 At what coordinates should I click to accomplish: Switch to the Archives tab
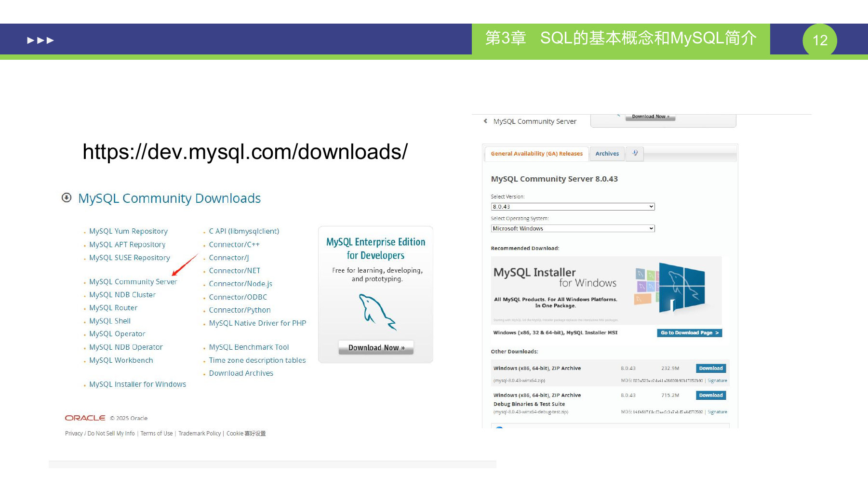[x=607, y=154]
